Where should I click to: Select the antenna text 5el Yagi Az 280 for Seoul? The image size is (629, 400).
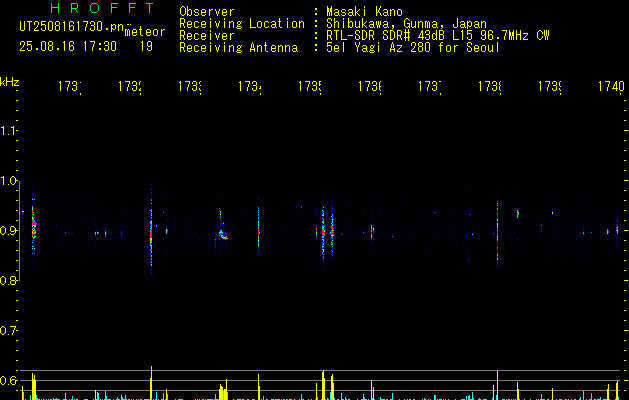(413, 48)
